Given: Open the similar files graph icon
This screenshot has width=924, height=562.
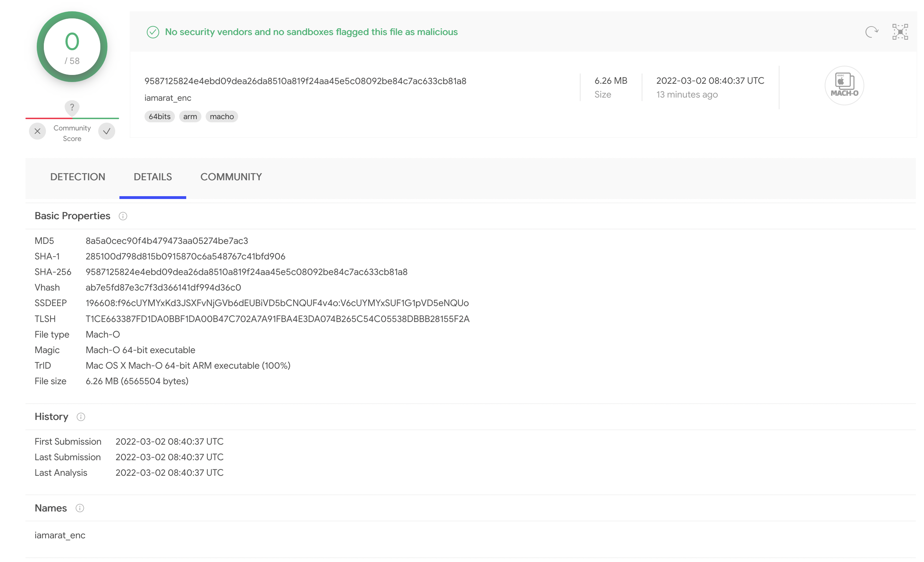Looking at the screenshot, I should point(900,32).
